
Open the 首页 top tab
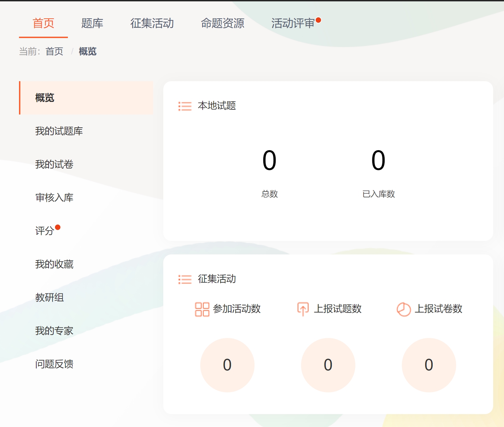point(43,23)
